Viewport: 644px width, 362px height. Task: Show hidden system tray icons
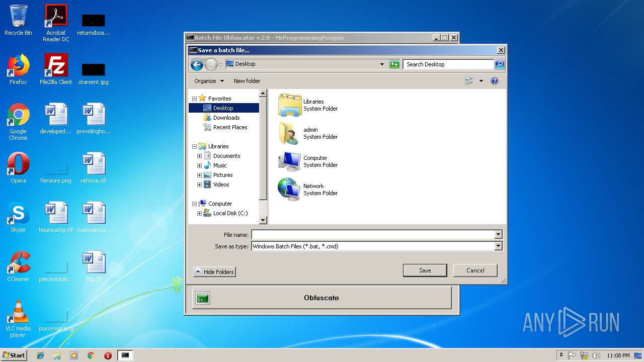(x=561, y=355)
